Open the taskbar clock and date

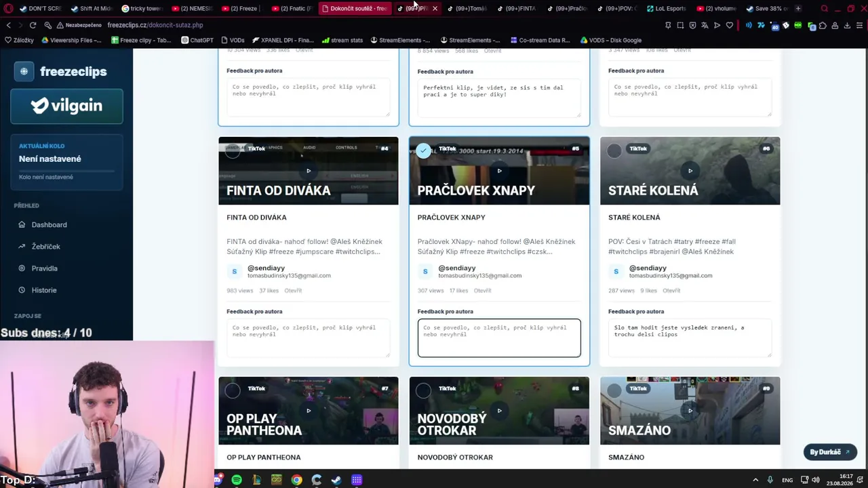tap(840, 480)
